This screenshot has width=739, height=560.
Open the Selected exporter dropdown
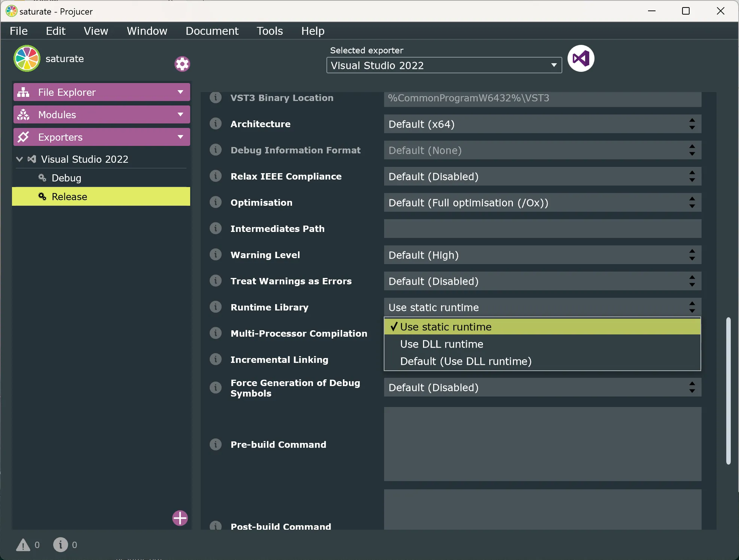[x=444, y=65]
